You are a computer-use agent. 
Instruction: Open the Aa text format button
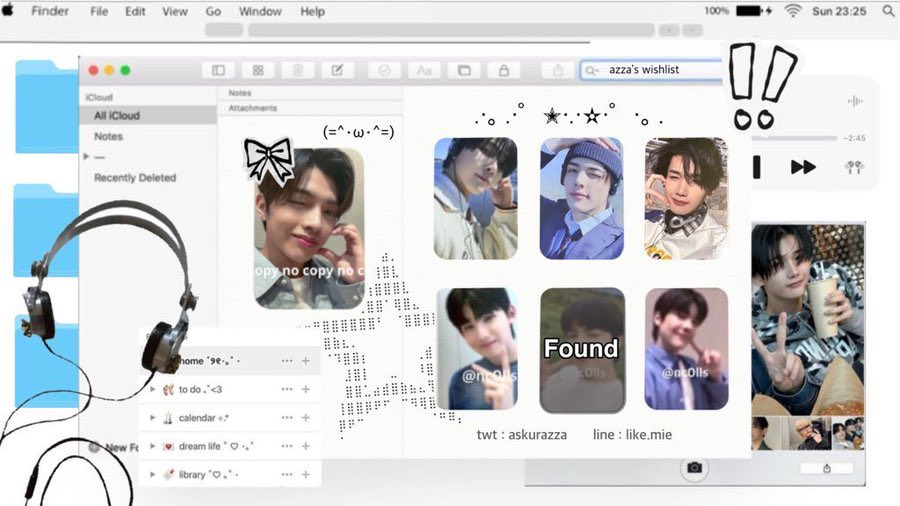424,70
